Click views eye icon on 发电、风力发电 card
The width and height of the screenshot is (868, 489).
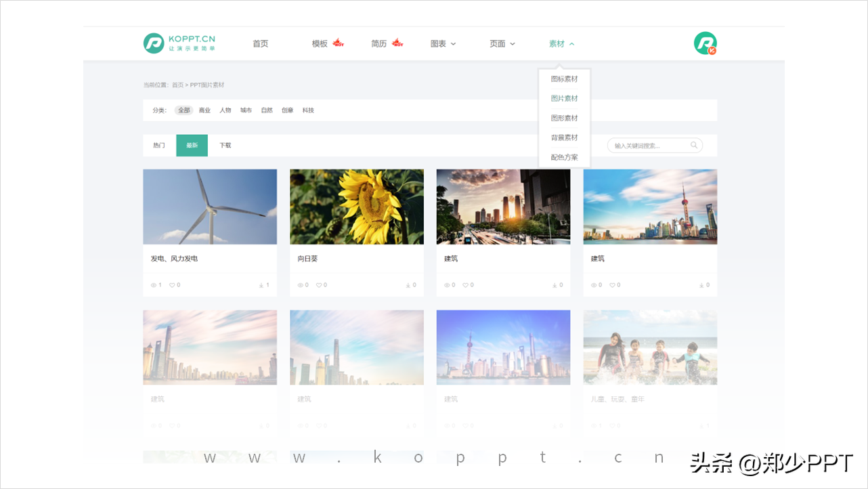(x=154, y=285)
